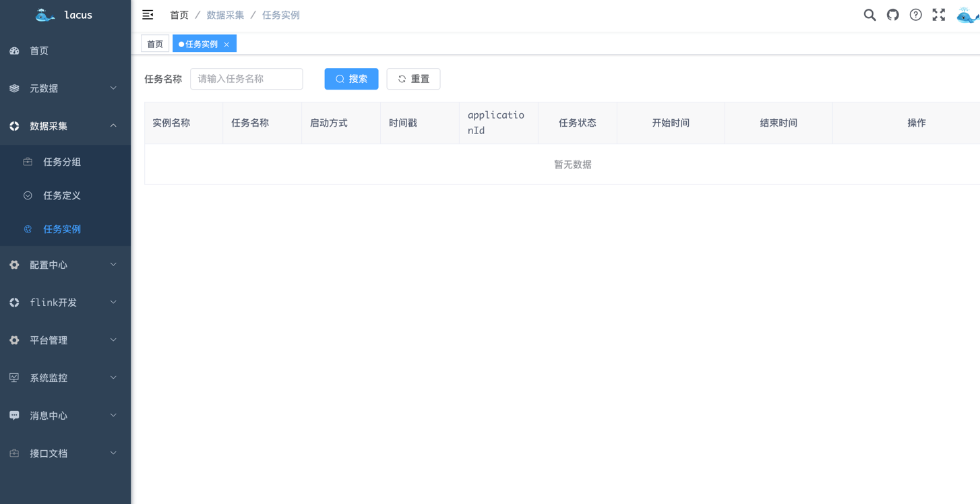Viewport: 980px width, 504px height.
Task: Close the 任务实例 tab with x
Action: point(226,44)
